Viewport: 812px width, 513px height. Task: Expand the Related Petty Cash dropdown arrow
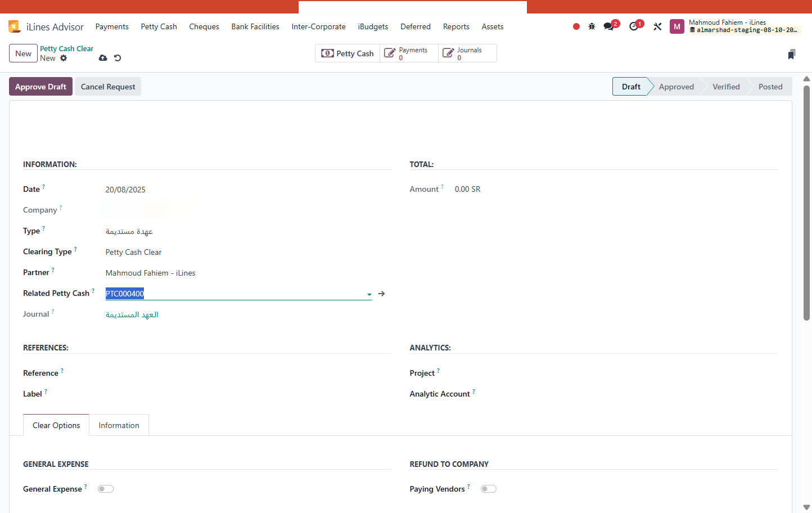(369, 294)
